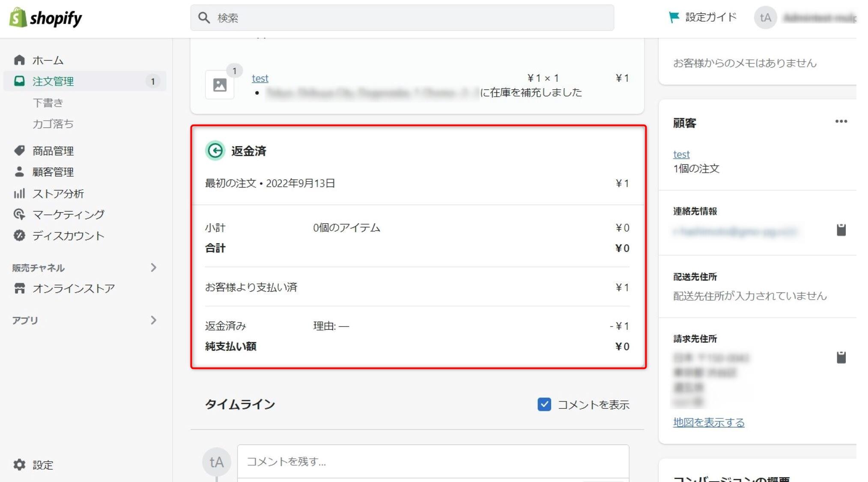Toggle the refund status indicator icon
The image size is (868, 482).
pos(216,151)
